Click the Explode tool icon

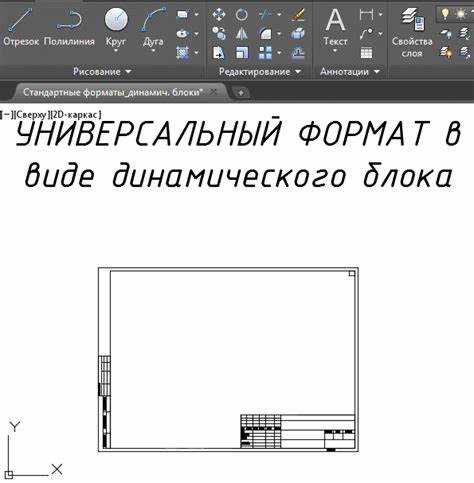[298, 33]
